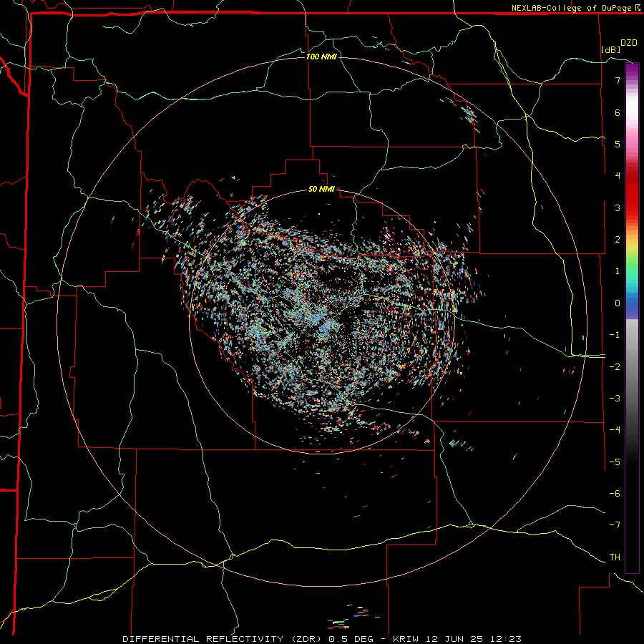Click the DIFFERENTIAL REFLECTIVITY caption words
644x644 pixels.
203,639
